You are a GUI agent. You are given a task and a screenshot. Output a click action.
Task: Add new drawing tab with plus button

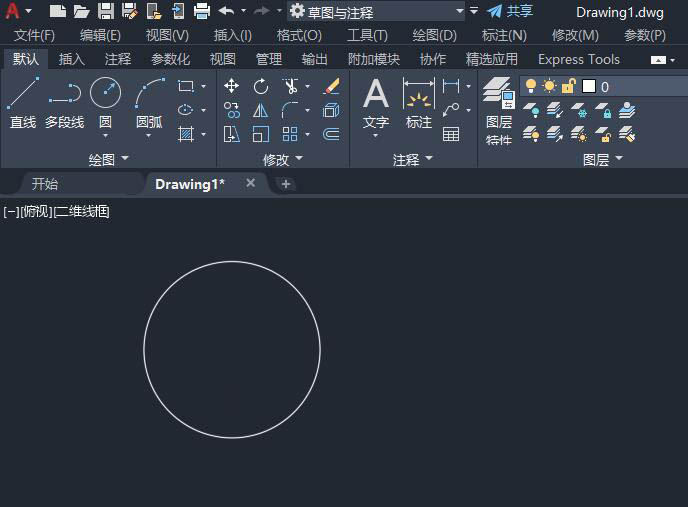point(286,184)
